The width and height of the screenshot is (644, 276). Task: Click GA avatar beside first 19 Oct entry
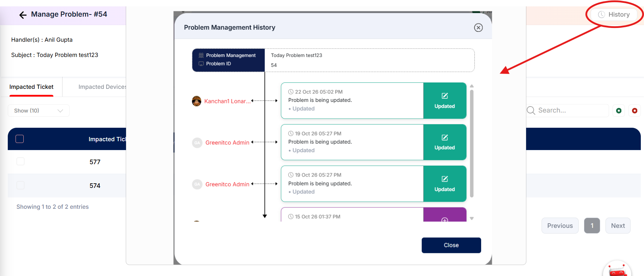click(197, 143)
